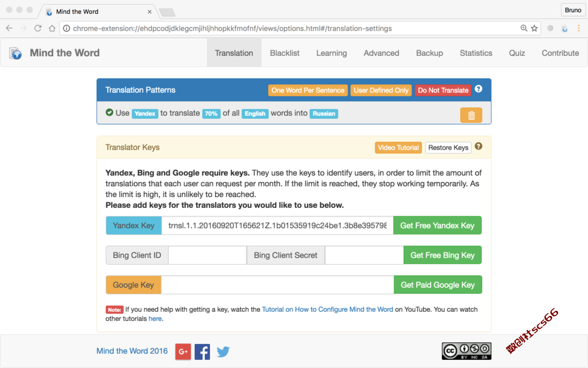Open Tutorial on How to Configure link
The width and height of the screenshot is (588, 368).
(328, 310)
